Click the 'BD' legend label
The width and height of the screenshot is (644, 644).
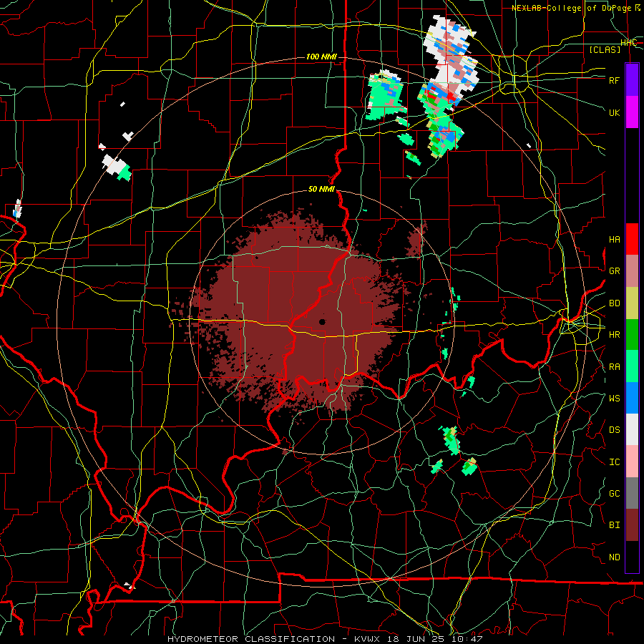(614, 303)
